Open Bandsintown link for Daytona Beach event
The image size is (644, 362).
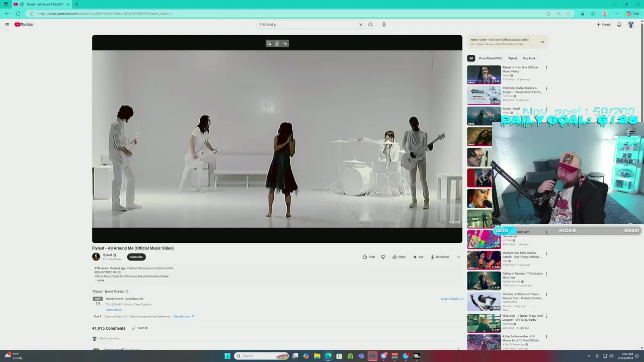[184, 317]
